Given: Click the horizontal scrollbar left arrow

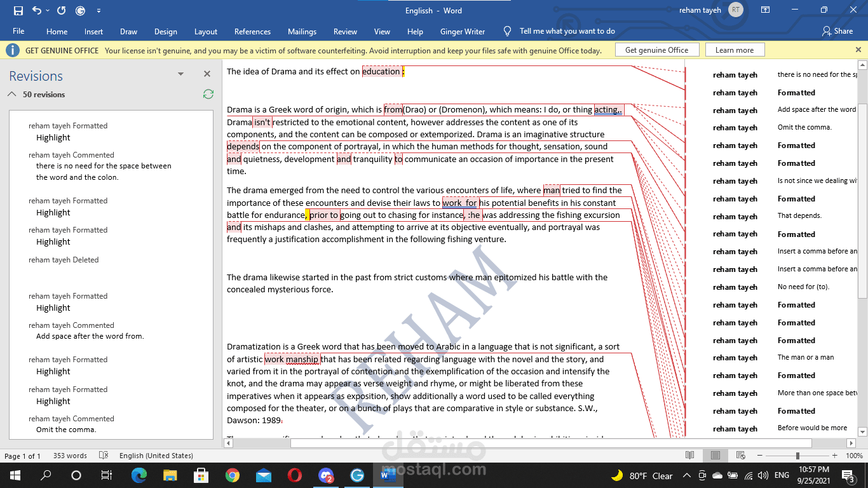Looking at the screenshot, I should pos(228,443).
